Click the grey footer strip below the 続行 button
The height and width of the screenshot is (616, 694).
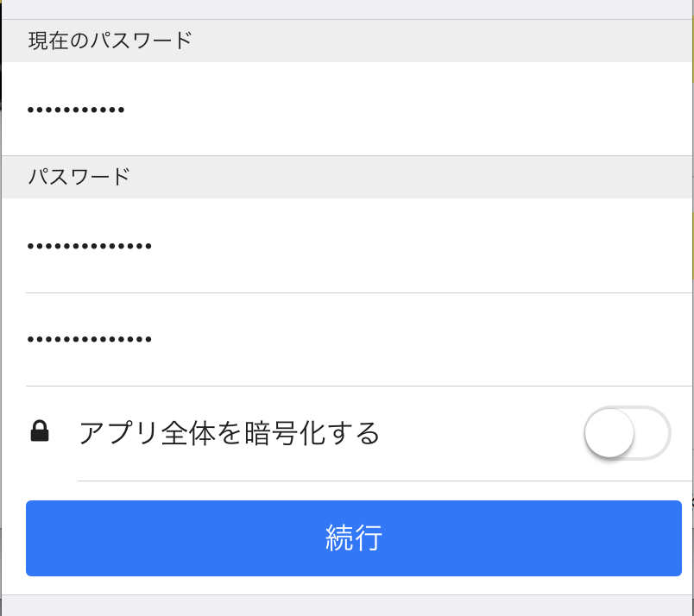[347, 606]
